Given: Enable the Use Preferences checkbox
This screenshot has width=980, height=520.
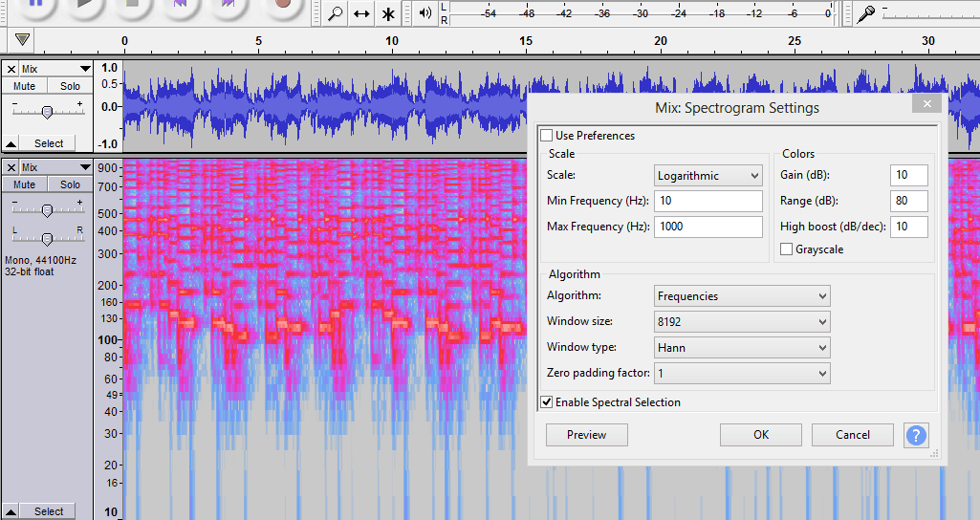Looking at the screenshot, I should click(547, 136).
